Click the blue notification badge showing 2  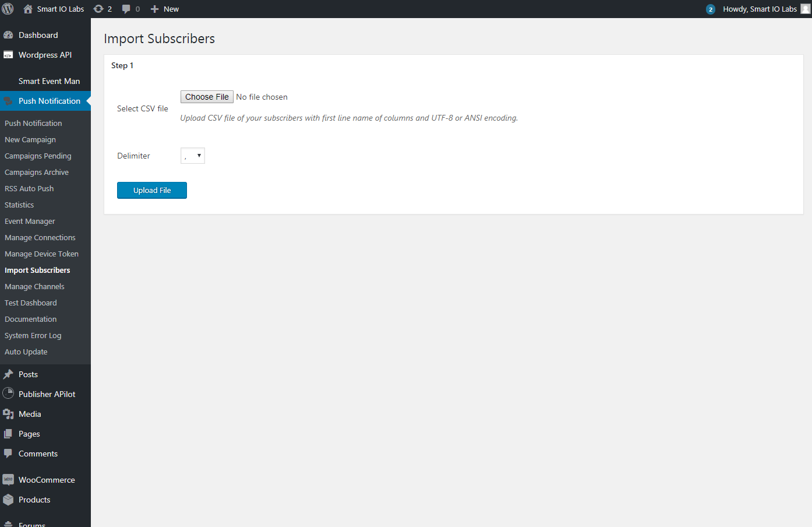point(710,9)
